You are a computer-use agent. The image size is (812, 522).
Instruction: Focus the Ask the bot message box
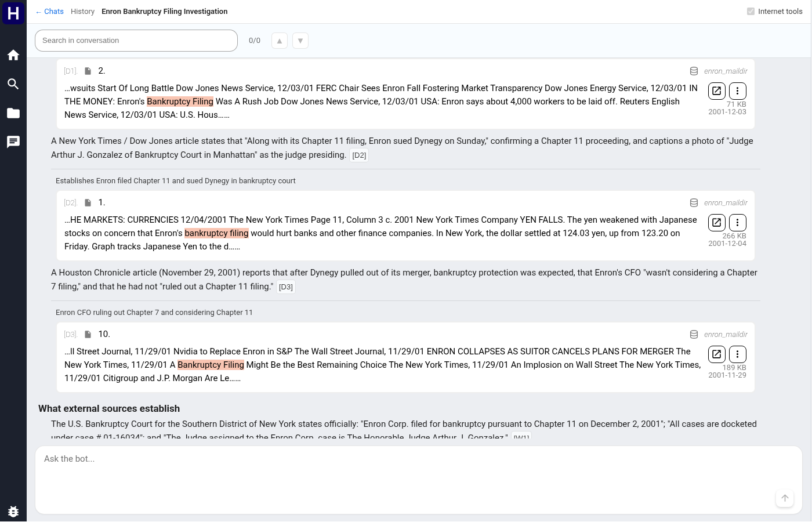coord(419,480)
